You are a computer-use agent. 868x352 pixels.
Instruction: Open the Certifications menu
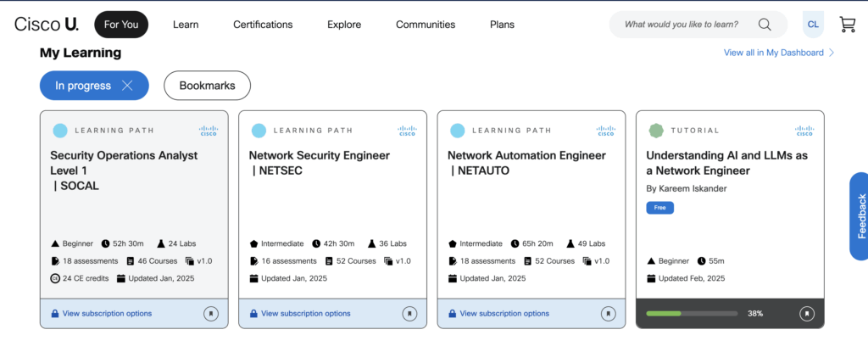[x=263, y=25]
